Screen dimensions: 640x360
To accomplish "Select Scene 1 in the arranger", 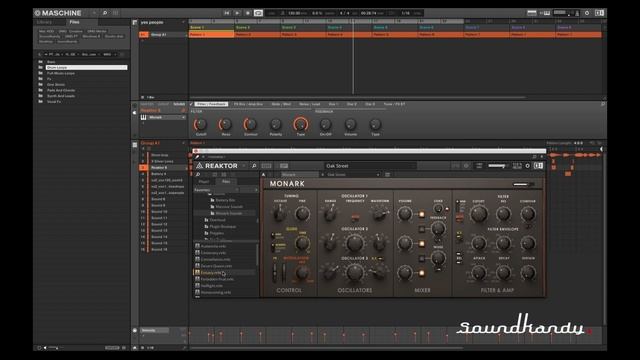I will [x=211, y=28].
